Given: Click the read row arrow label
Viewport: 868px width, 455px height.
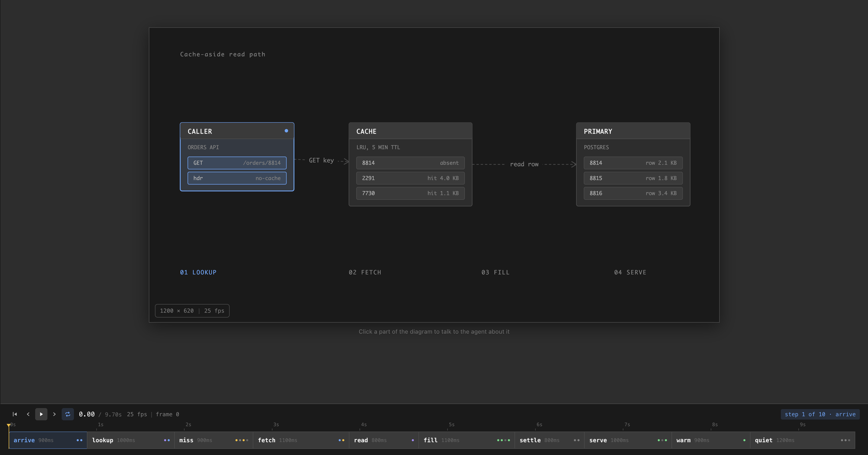Looking at the screenshot, I should (x=524, y=164).
